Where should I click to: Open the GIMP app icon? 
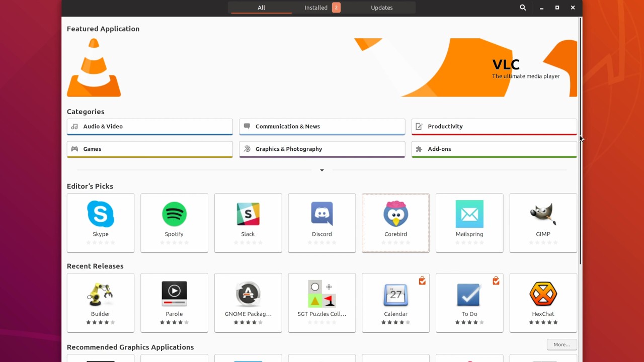coord(543,214)
